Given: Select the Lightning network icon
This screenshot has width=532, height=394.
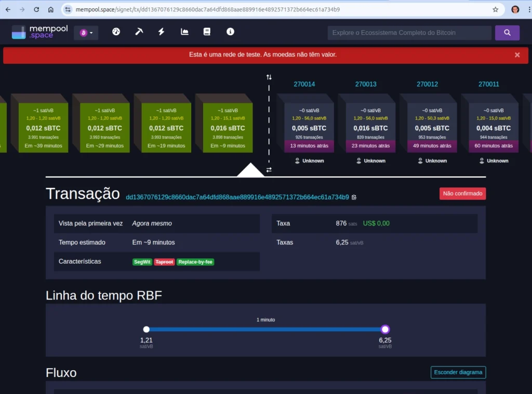Looking at the screenshot, I should (161, 32).
